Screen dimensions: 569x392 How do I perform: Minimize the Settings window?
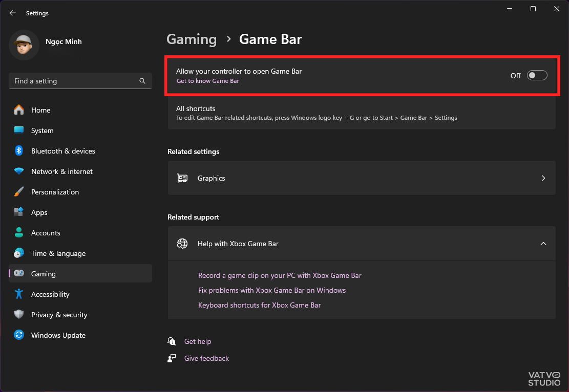(510, 9)
